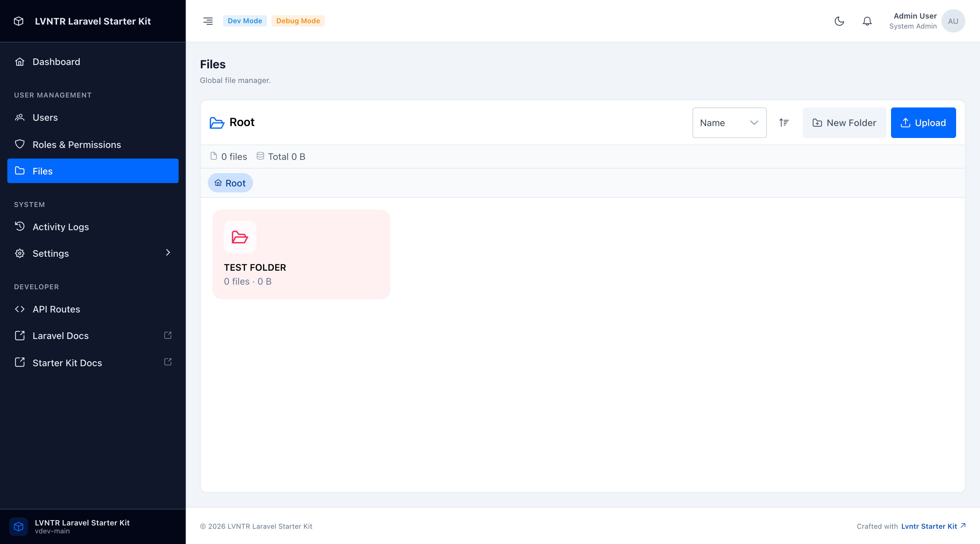This screenshot has height=544, width=980.
Task: Open notifications bell
Action: (867, 21)
